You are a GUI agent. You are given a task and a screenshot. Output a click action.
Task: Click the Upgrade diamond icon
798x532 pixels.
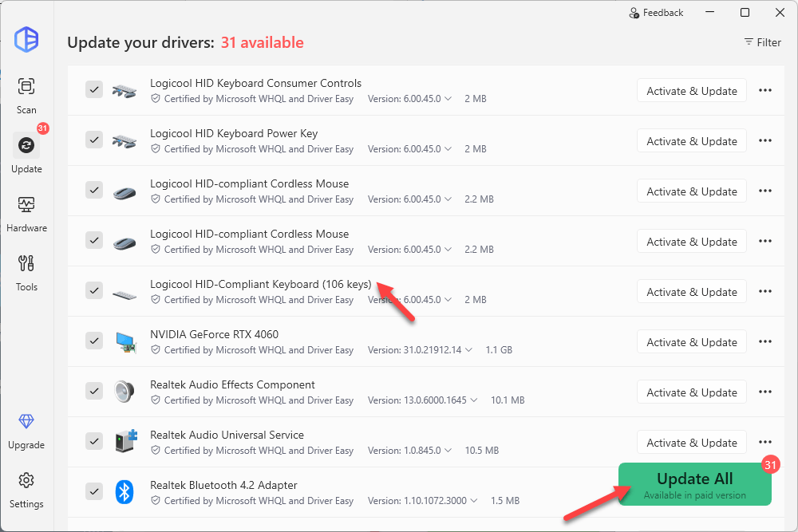tap(26, 422)
